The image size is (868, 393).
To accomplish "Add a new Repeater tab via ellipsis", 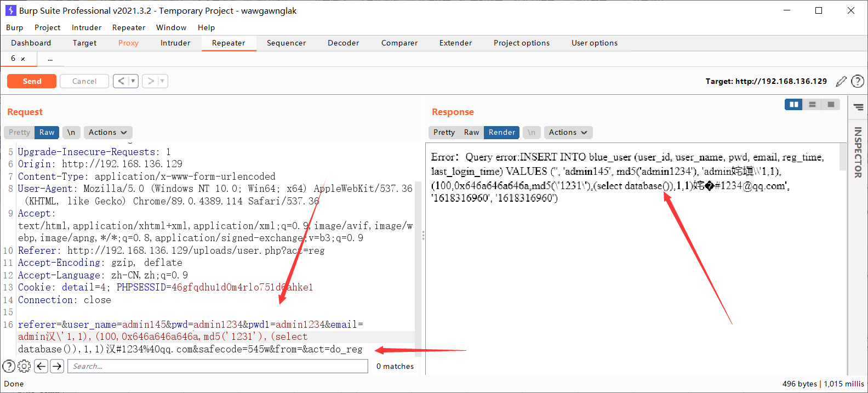I will coord(50,59).
